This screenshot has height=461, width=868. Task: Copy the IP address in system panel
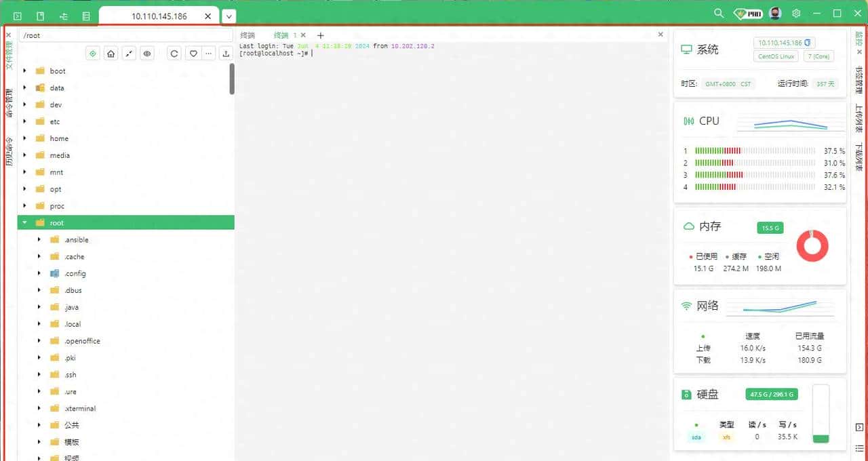(x=808, y=43)
